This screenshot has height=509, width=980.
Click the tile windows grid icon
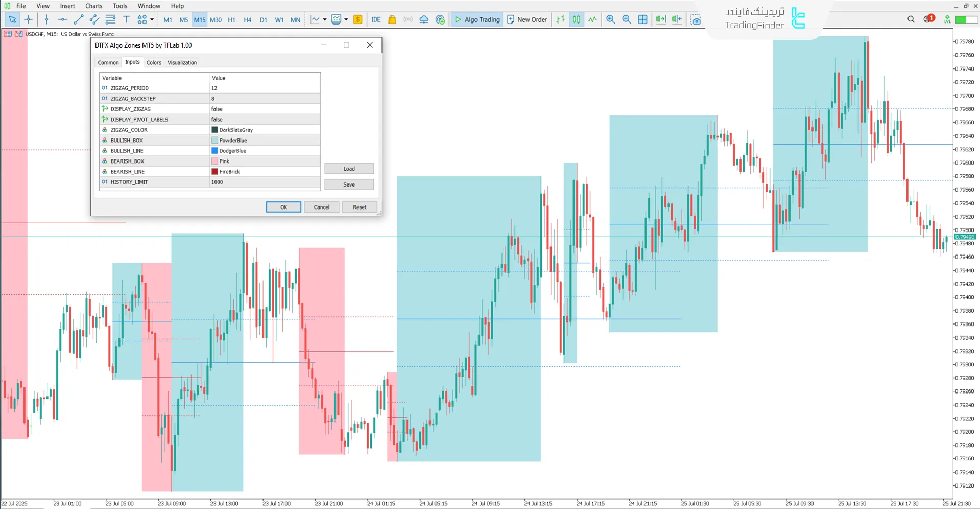[x=642, y=19]
